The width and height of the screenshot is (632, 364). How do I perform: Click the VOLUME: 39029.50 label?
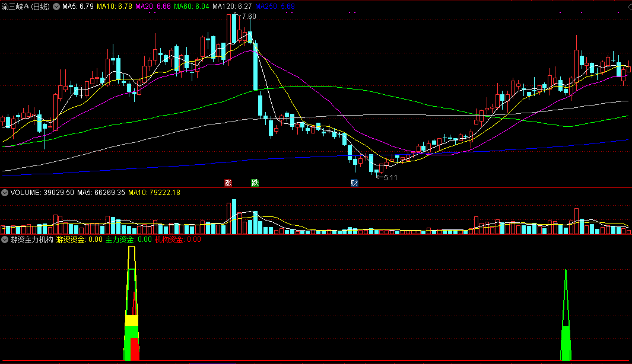[x=42, y=193]
